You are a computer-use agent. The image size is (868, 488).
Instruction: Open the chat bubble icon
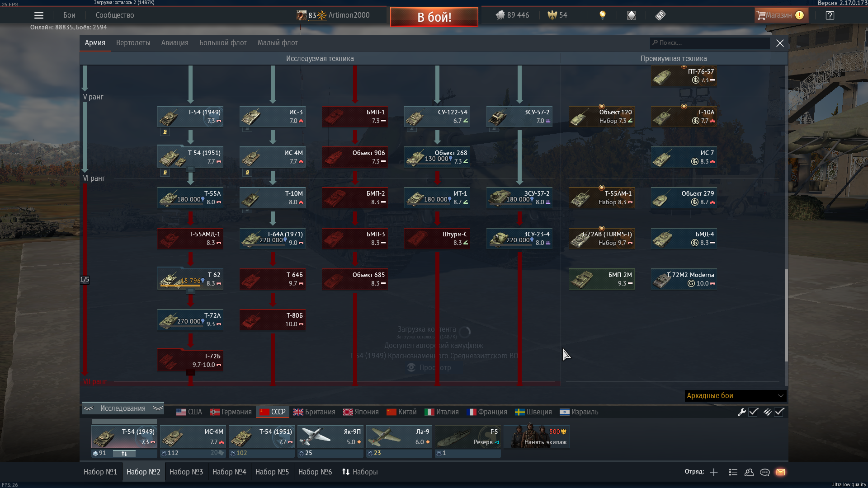[765, 472]
